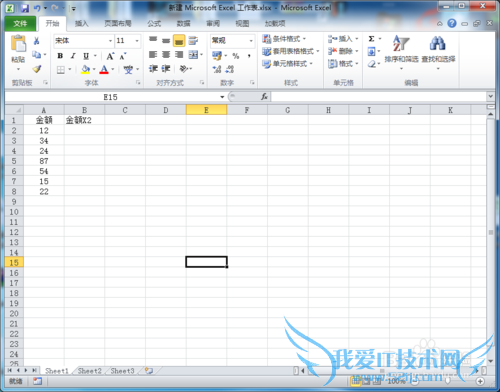Apply cell borders icon
Viewport: 500px width, 392px height.
61,70
